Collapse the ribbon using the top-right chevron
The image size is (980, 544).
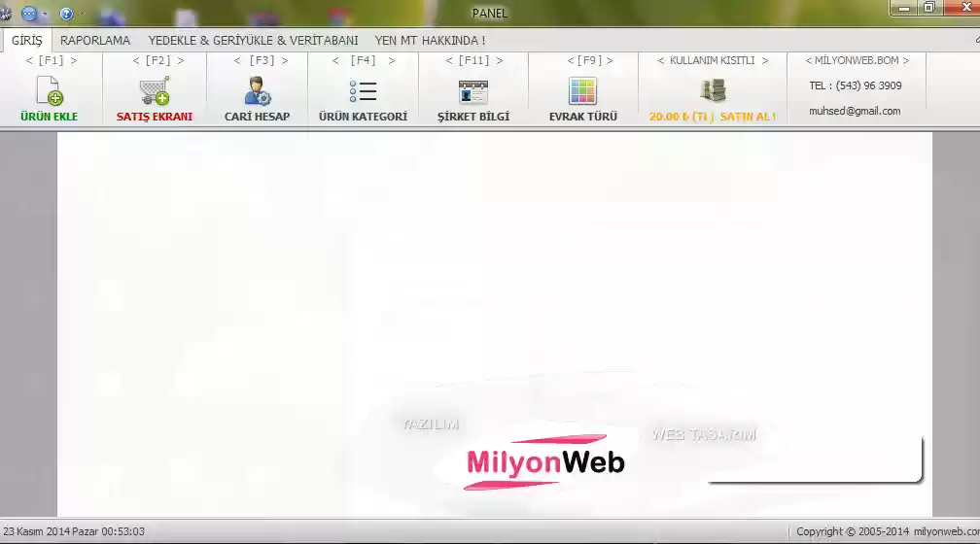(x=975, y=41)
